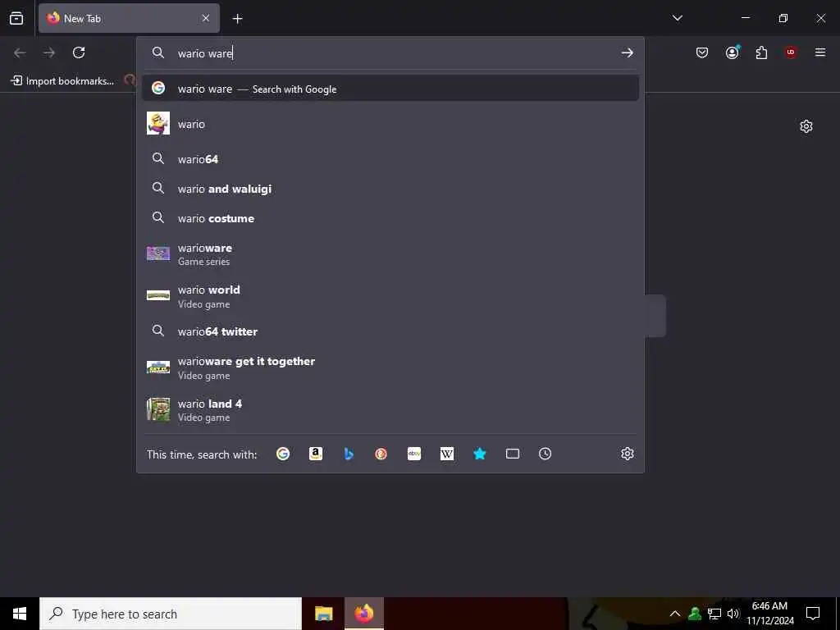The height and width of the screenshot is (630, 840).
Task: Search this time with Wikipedia icon
Action: (x=447, y=454)
